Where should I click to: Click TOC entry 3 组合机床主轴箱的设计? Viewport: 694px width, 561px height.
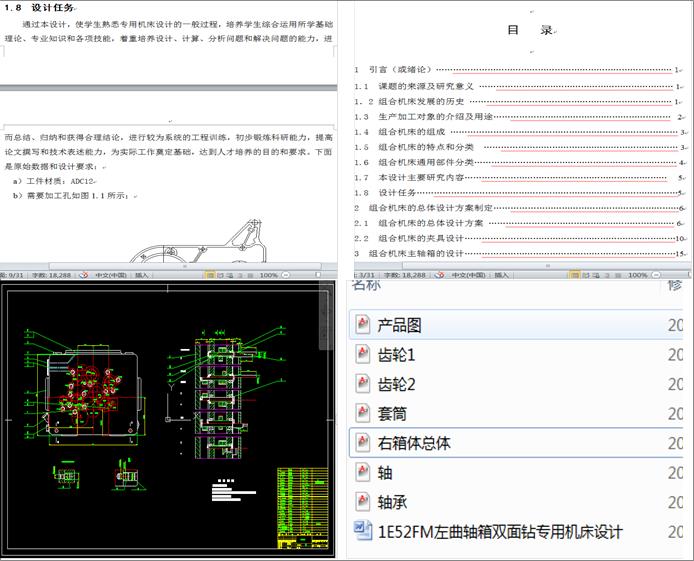click(x=519, y=254)
